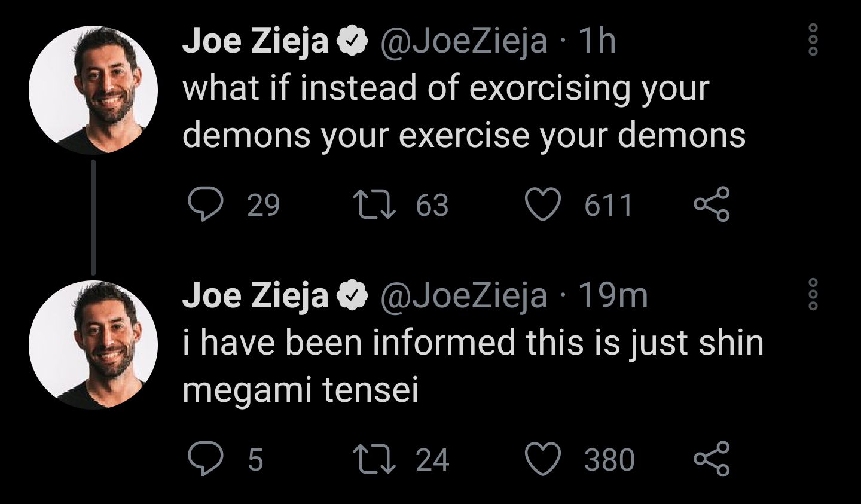
Task: Click the 19m timestamp of second tweet
Action: (613, 295)
